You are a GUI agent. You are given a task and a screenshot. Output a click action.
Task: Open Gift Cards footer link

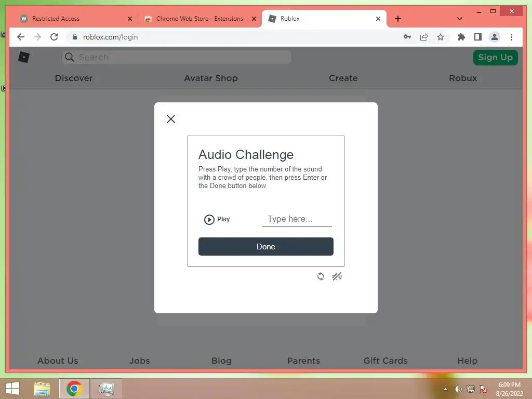coord(385,361)
